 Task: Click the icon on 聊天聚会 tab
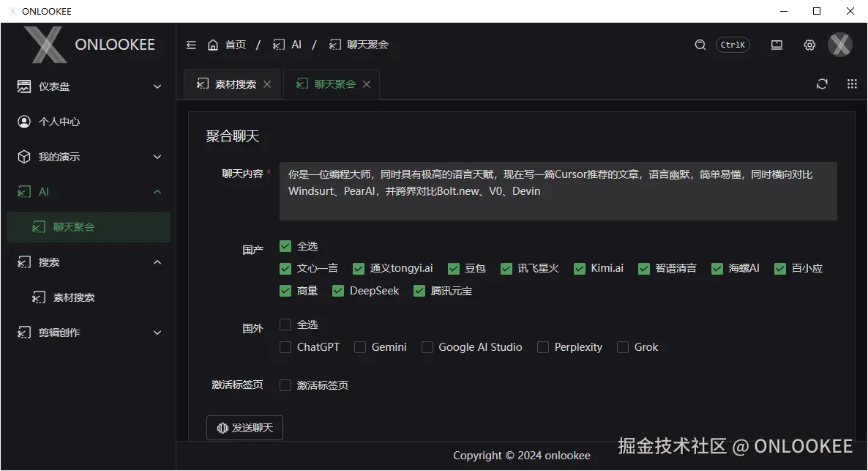302,84
